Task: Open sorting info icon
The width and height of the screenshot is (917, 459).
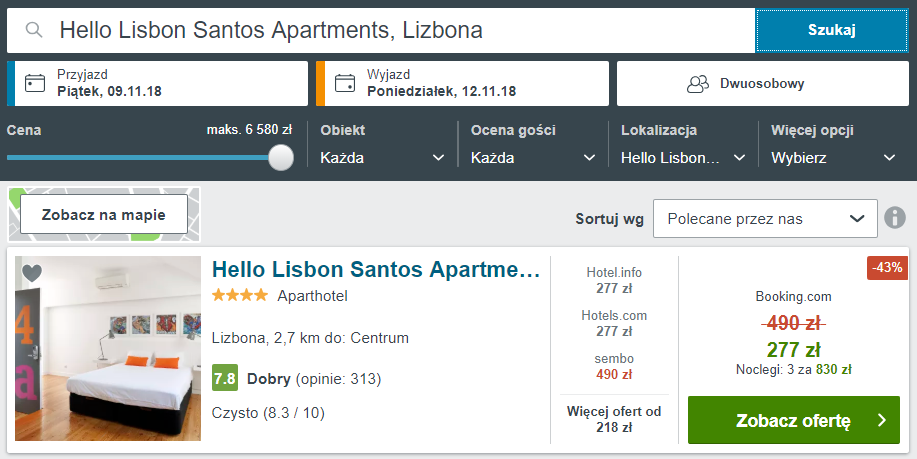Action: pos(895,218)
